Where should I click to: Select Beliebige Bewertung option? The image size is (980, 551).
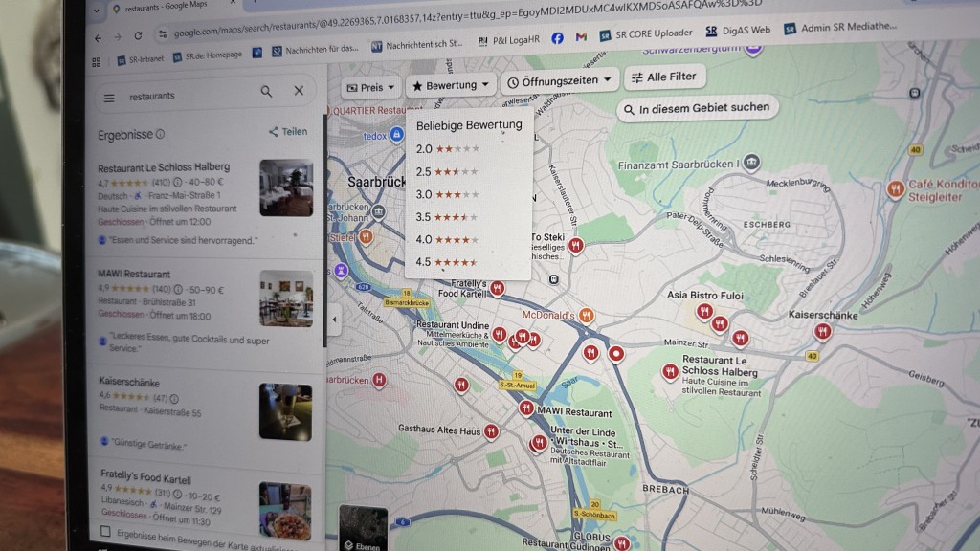(469, 125)
